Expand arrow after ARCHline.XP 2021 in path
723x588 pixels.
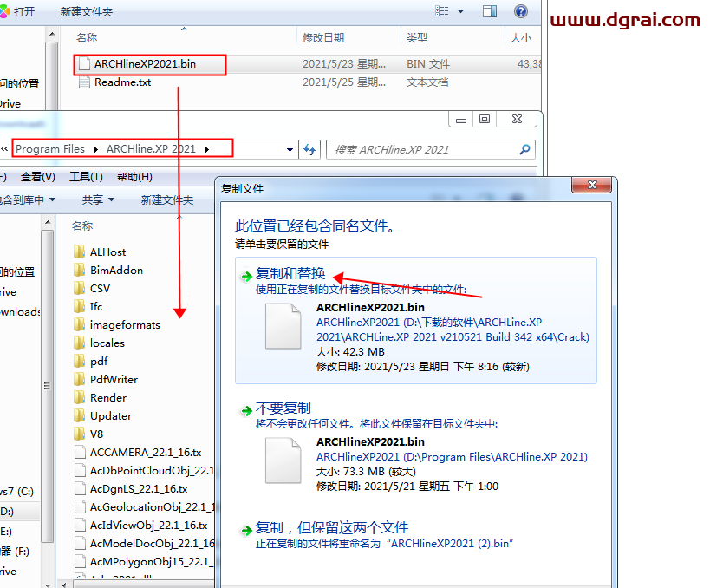point(207,149)
